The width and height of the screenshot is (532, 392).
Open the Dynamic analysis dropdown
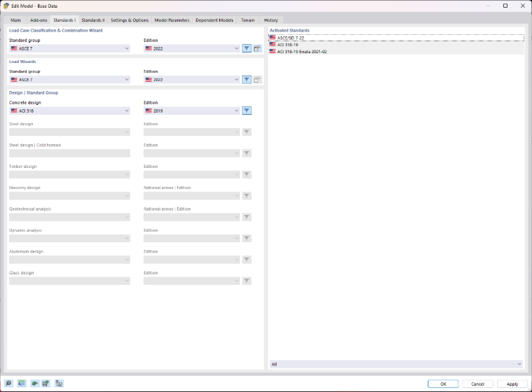(69, 238)
